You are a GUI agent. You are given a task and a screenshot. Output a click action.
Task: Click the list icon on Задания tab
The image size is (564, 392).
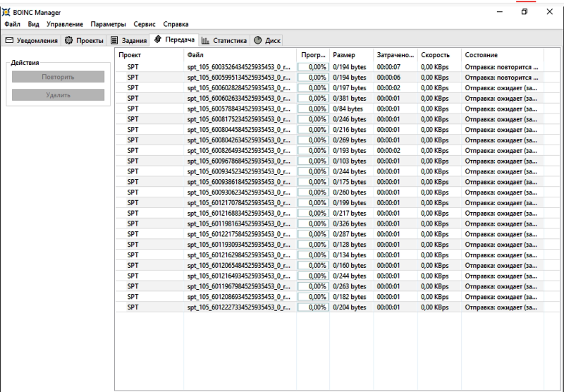point(114,40)
